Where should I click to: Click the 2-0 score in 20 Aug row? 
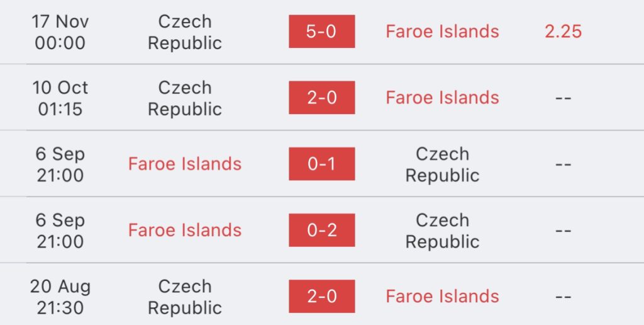point(321,296)
